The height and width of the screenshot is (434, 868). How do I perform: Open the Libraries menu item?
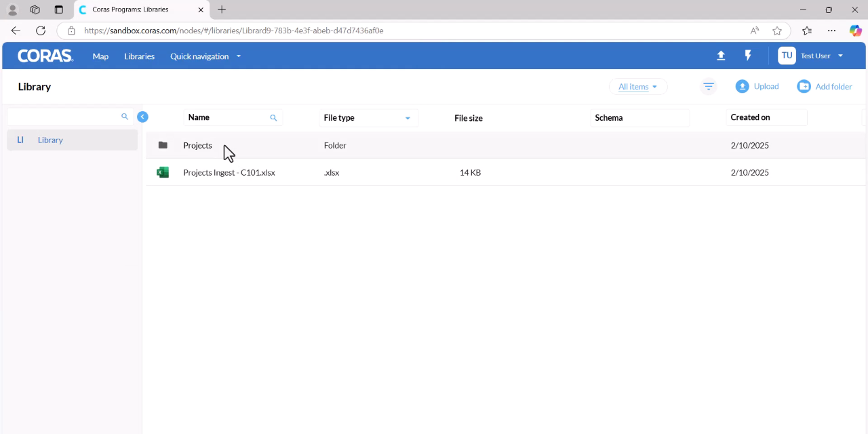139,56
